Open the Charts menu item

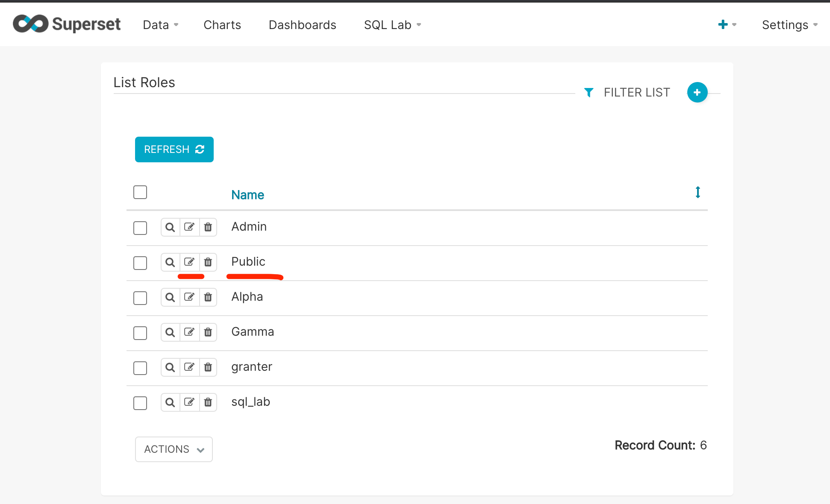222,25
